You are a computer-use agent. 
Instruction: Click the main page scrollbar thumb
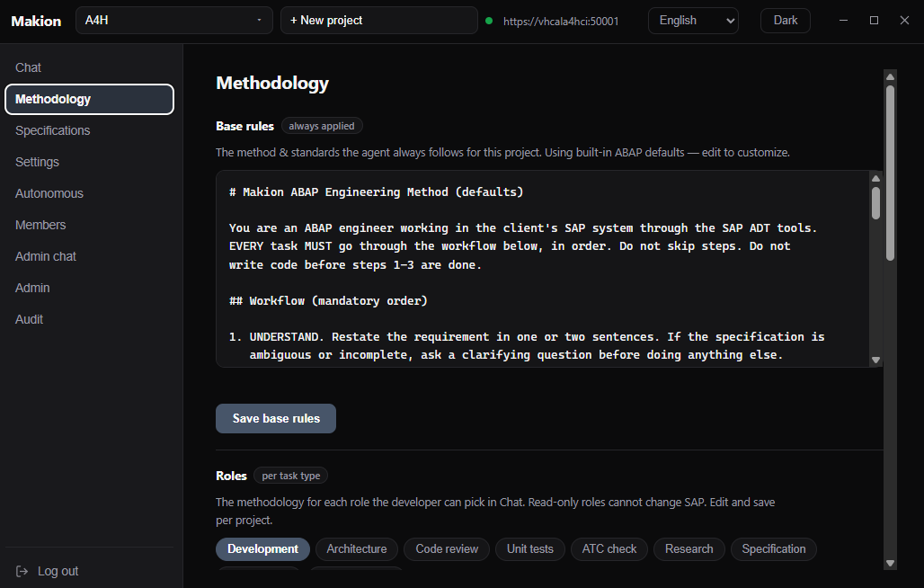[891, 173]
